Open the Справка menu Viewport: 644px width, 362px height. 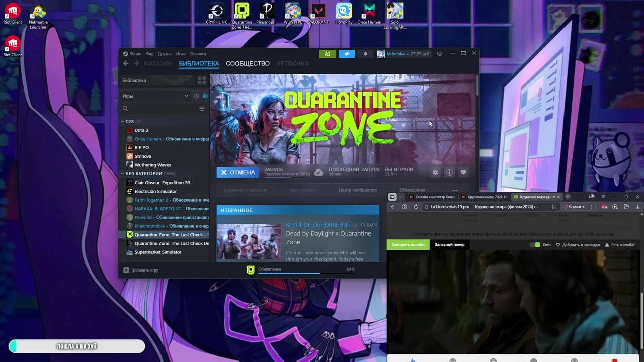(x=198, y=54)
